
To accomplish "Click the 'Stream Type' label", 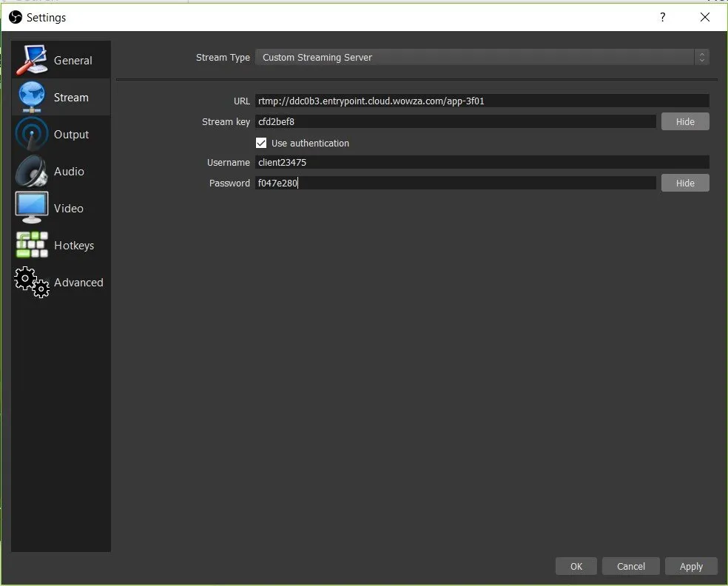I will [x=223, y=58].
